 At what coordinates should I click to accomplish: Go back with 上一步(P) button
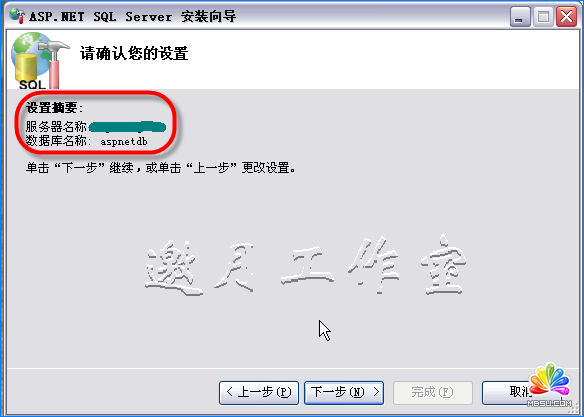(259, 392)
